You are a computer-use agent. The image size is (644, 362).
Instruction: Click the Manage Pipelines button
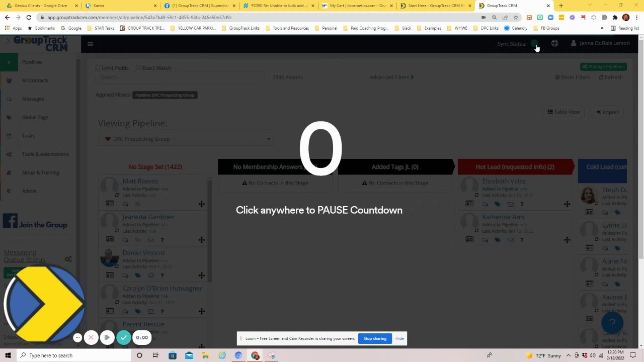pos(603,66)
